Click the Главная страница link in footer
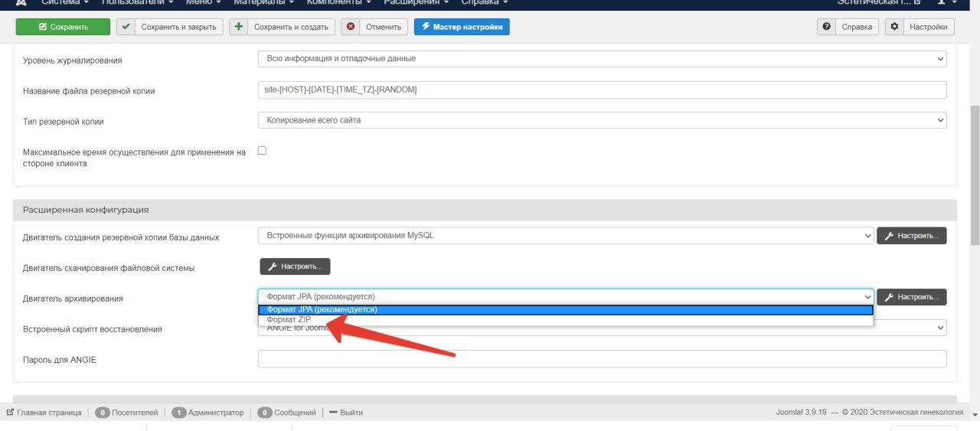Viewport: 980px width, 431px height. click(44, 413)
